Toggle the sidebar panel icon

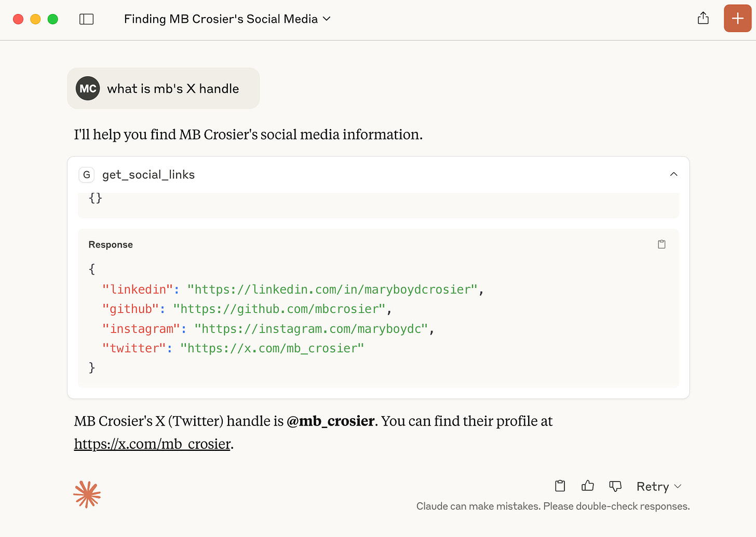pyautogui.click(x=86, y=19)
